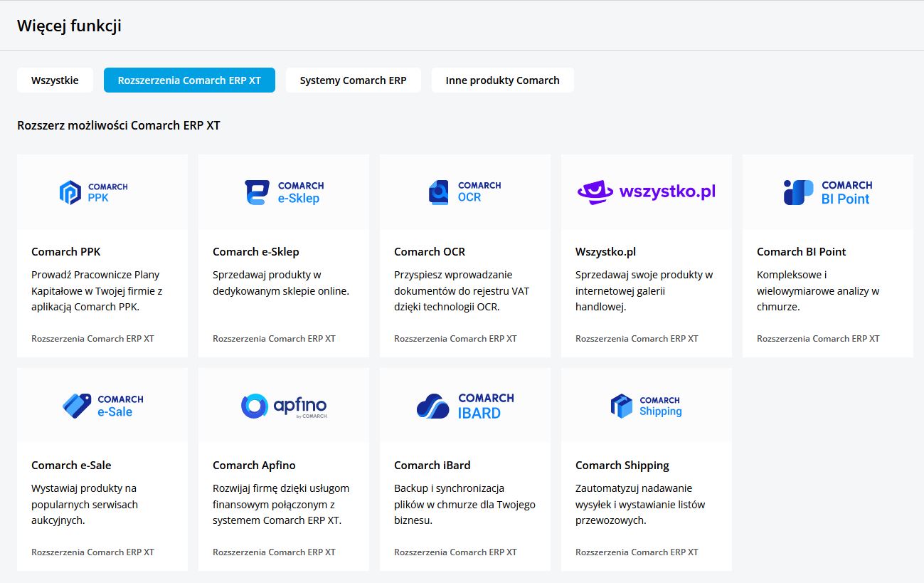
Task: Click the Comarch e-Sklep logo
Action: pos(283,192)
